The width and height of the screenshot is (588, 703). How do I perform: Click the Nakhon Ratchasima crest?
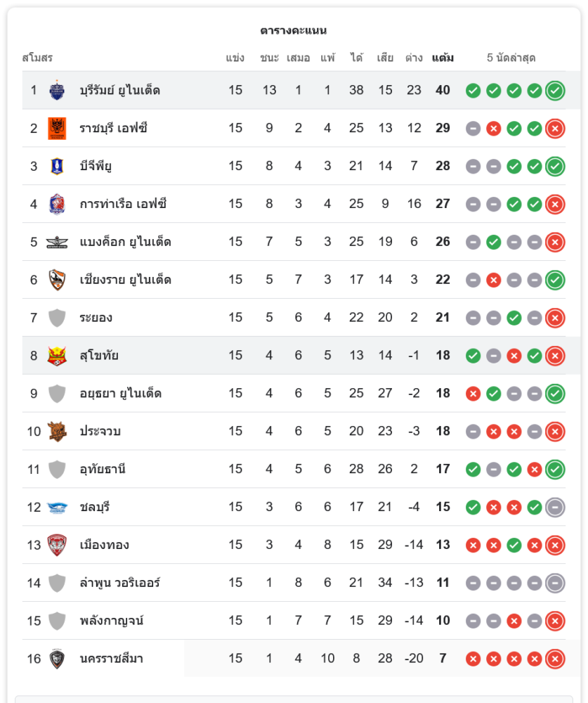point(57,659)
